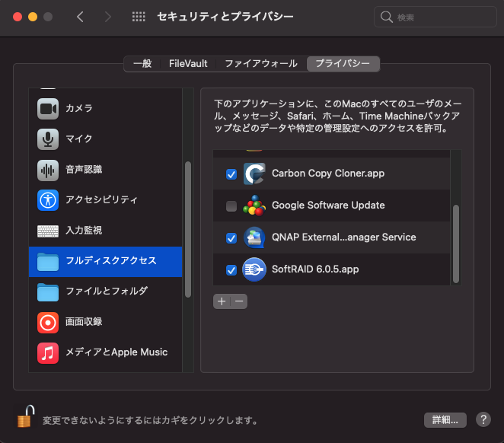The width and height of the screenshot is (504, 443).
Task: Click the Speech Recognition (音声認識) waveform icon
Action: [x=48, y=170]
